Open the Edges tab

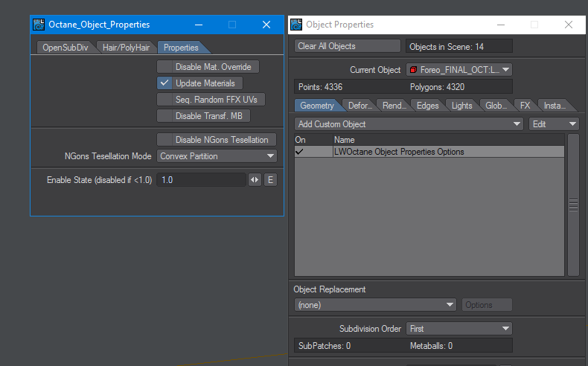(427, 106)
